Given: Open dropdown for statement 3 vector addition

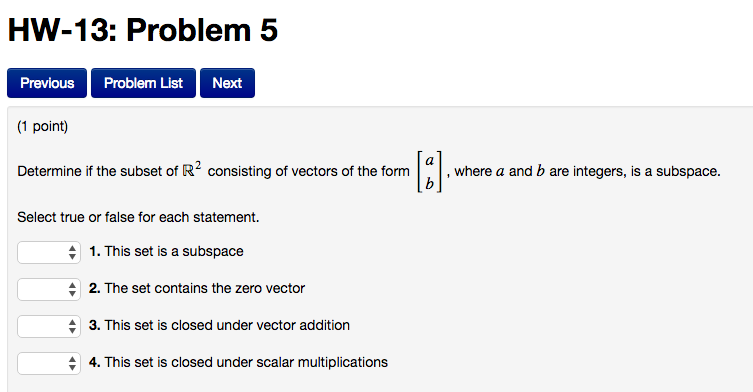Looking at the screenshot, I should tap(49, 326).
